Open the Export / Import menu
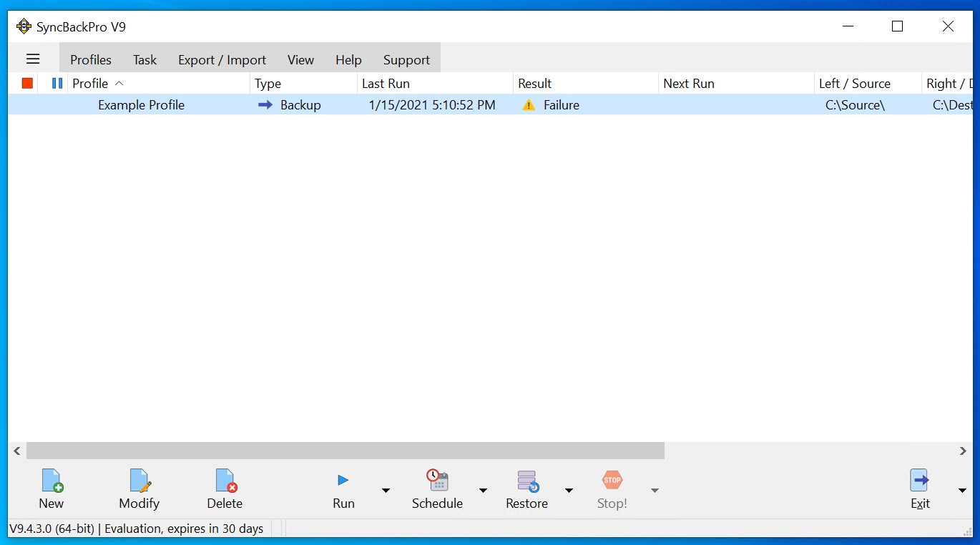The height and width of the screenshot is (545, 980). click(222, 60)
